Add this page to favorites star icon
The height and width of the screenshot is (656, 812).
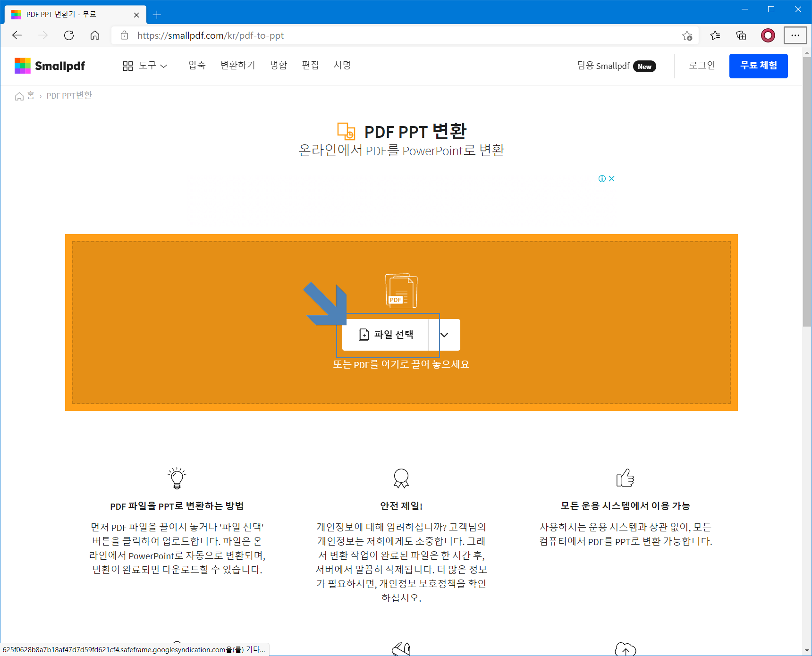[687, 35]
